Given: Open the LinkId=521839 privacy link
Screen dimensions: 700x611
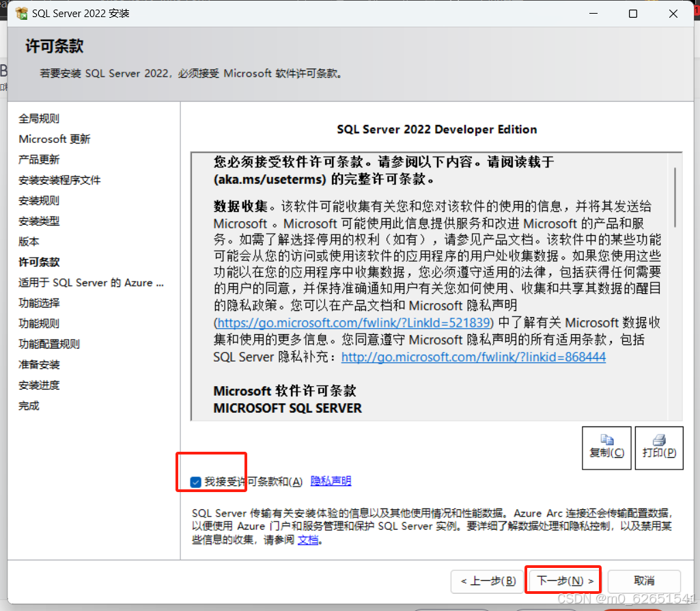Looking at the screenshot, I should (x=354, y=323).
